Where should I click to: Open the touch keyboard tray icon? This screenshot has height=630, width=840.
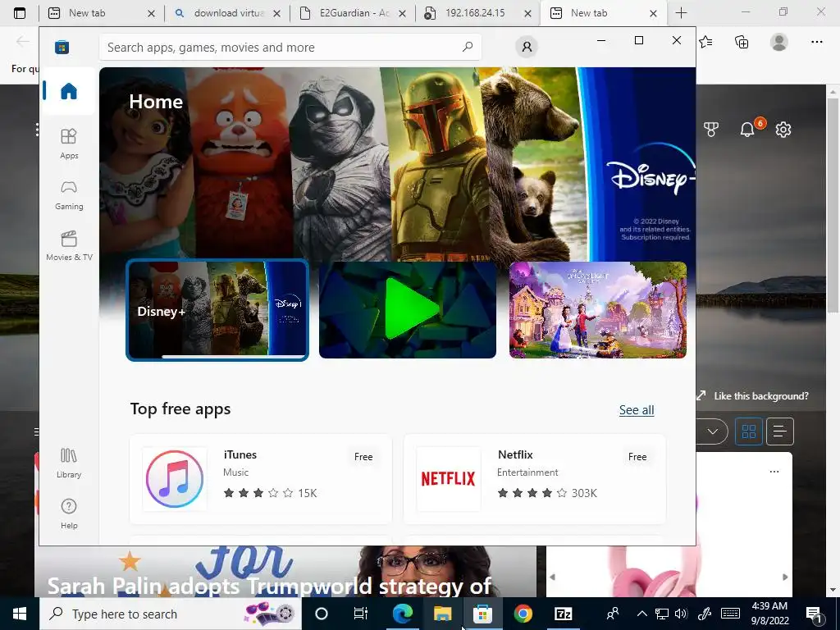[730, 614]
